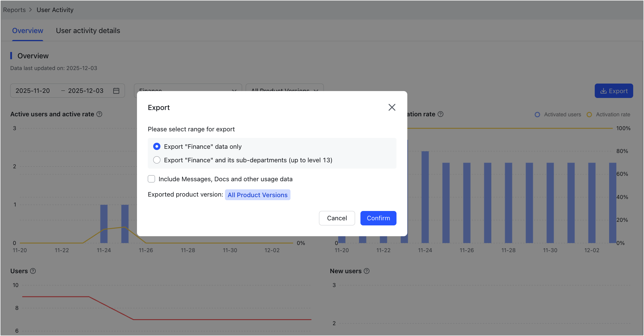
Task: Toggle the Activated users legend marker
Action: pyautogui.click(x=537, y=115)
